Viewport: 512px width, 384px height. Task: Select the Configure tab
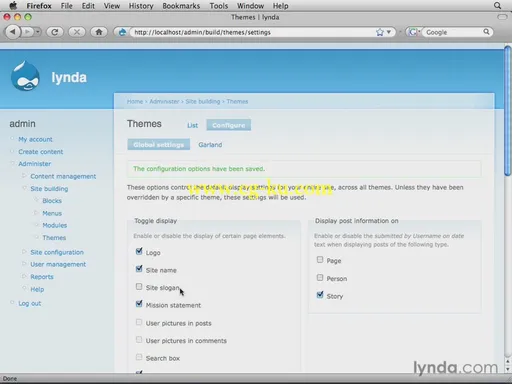point(229,125)
